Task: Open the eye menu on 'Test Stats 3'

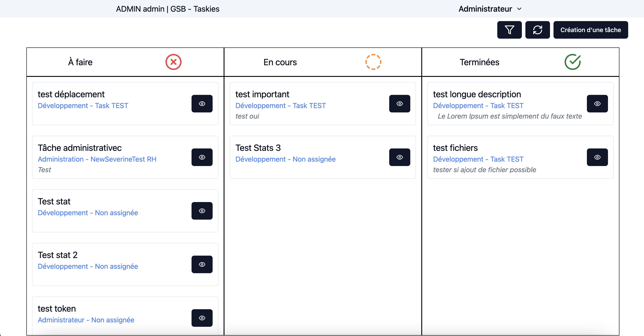Action: (x=399, y=157)
